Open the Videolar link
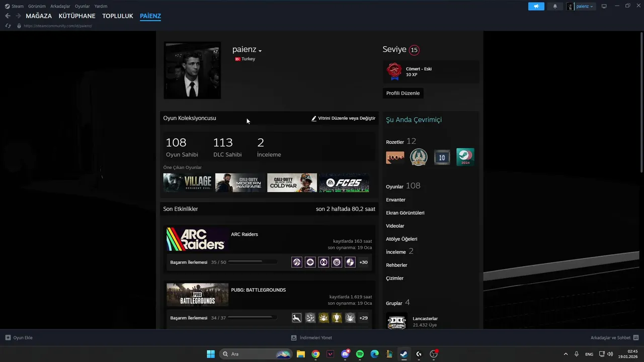The height and width of the screenshot is (362, 644). (395, 226)
